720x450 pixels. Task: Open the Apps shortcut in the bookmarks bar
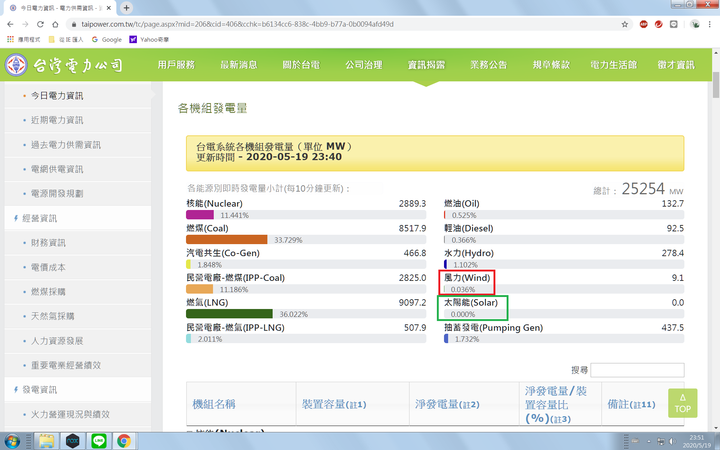pos(23,39)
